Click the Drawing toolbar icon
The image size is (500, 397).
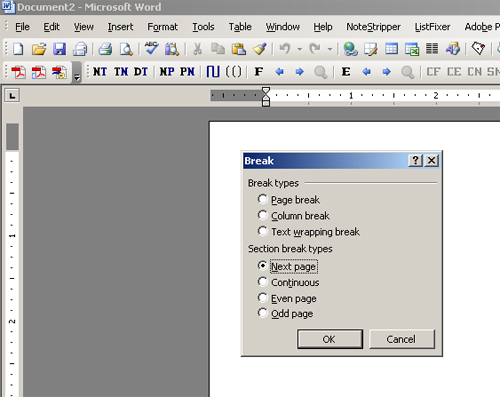453,49
